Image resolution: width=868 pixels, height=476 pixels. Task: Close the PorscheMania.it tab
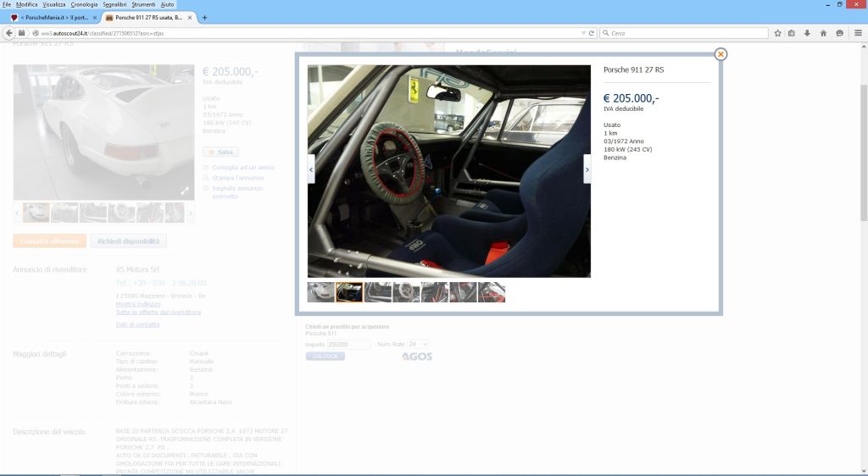pos(95,18)
